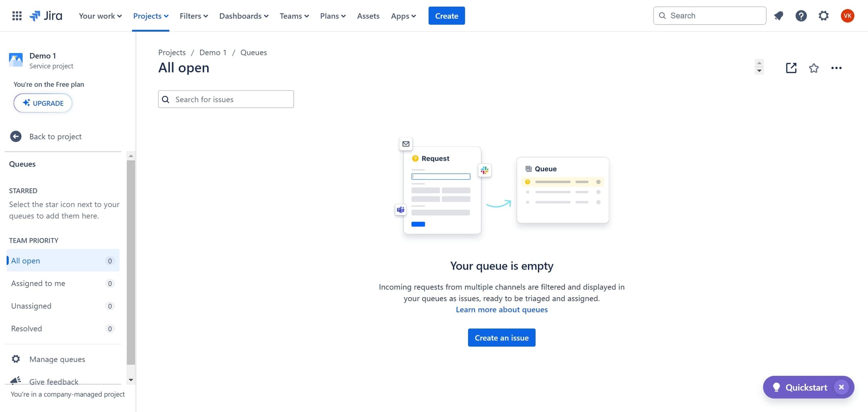
Task: Open Learn more about queues link
Action: tap(501, 309)
